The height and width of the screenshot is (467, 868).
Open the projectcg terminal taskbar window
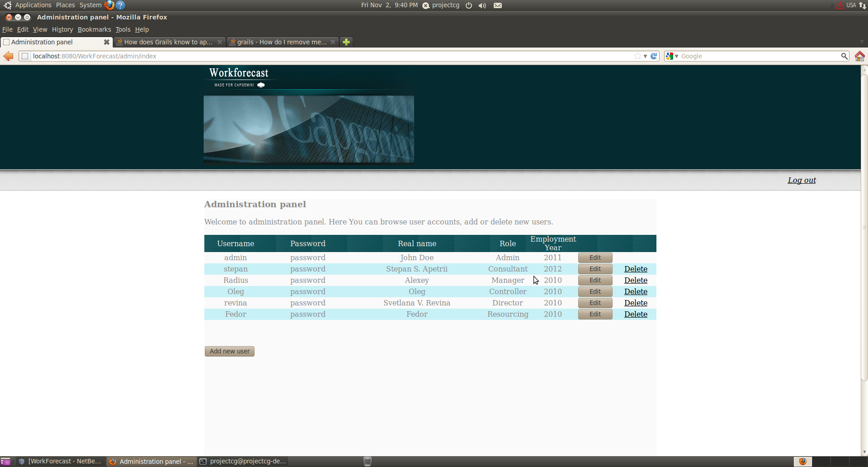243,462
